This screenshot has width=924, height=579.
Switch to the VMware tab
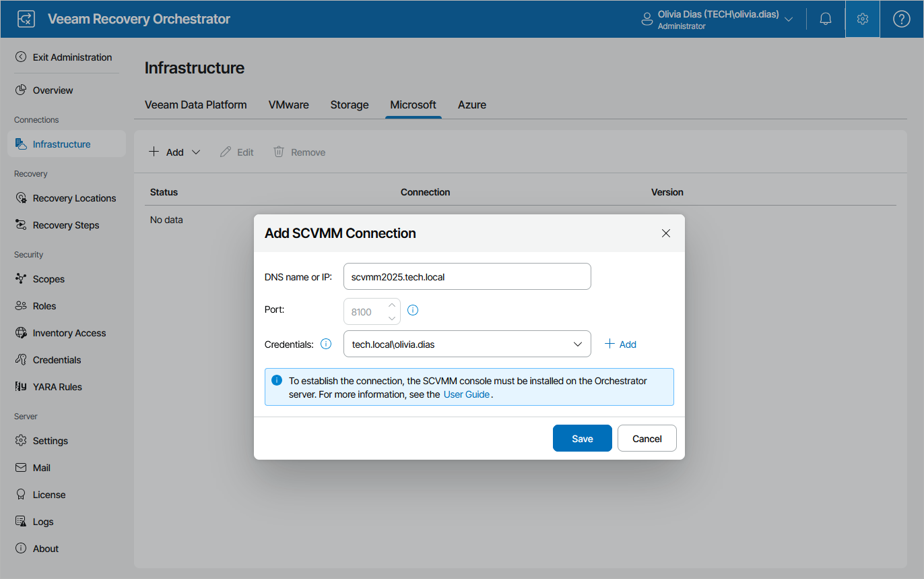pyautogui.click(x=288, y=104)
